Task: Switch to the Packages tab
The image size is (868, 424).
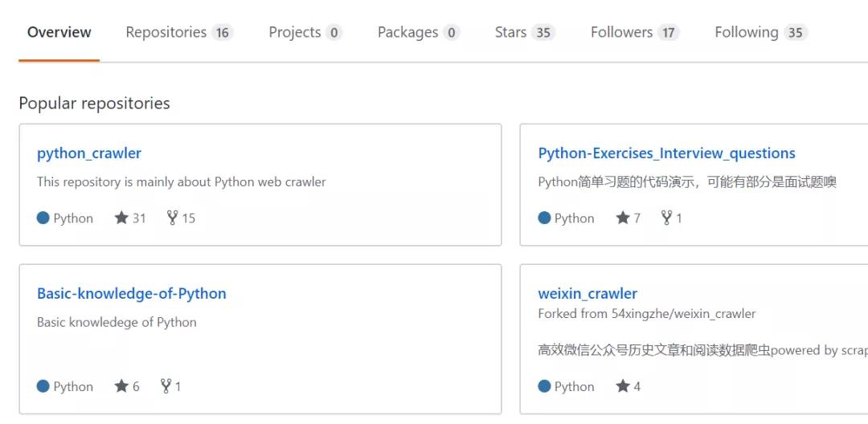Action: [x=407, y=32]
